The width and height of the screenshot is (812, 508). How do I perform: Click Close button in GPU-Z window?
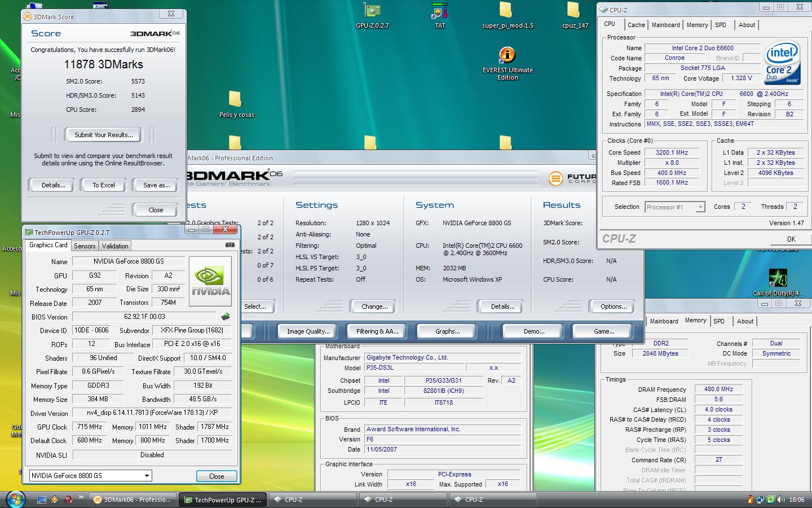pyautogui.click(x=217, y=476)
